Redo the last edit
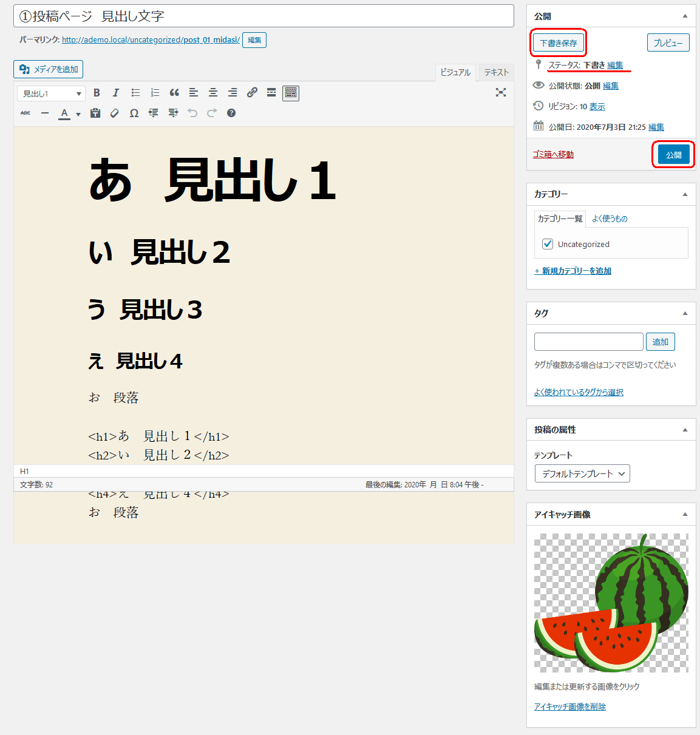The image size is (700, 735). click(x=212, y=113)
